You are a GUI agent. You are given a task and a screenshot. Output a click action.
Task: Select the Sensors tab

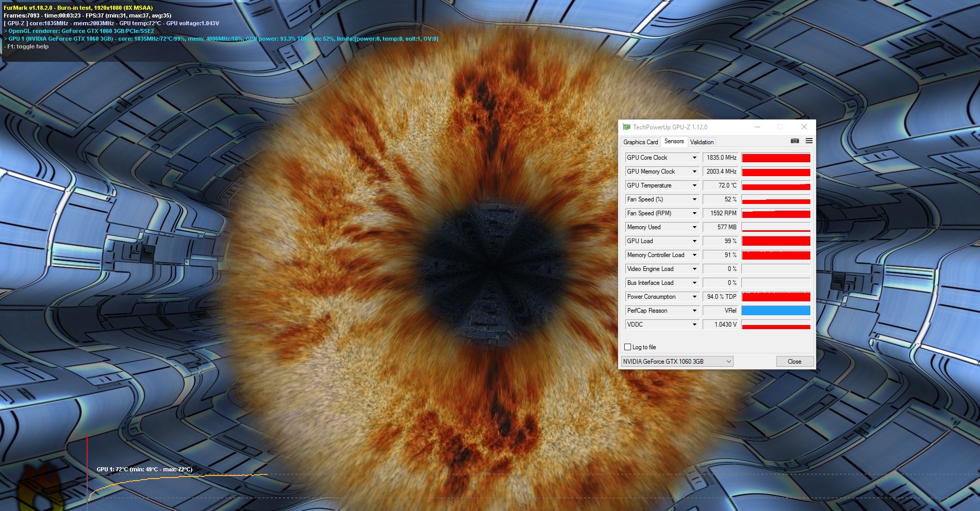pos(674,141)
